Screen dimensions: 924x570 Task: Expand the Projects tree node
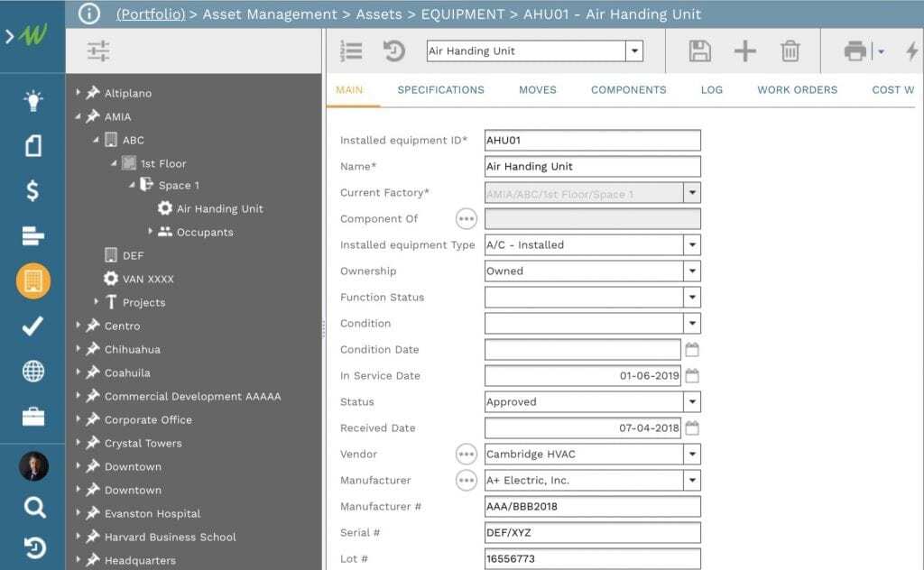pyautogui.click(x=96, y=301)
